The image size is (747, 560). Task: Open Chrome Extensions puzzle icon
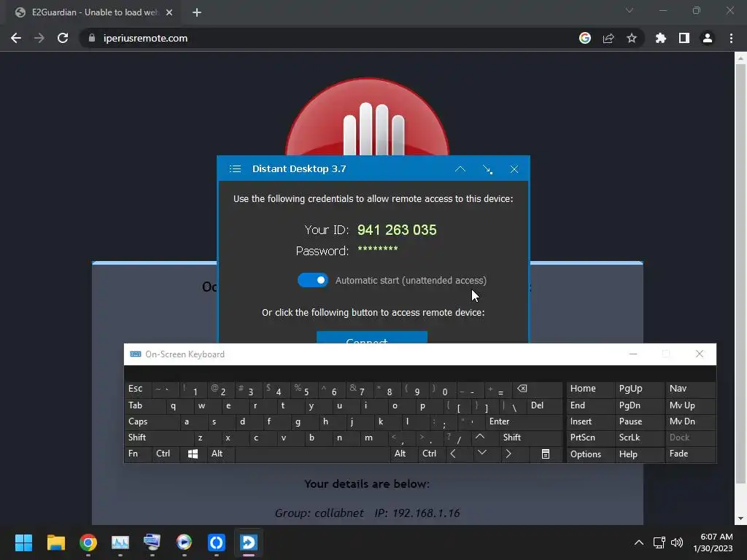(x=660, y=38)
